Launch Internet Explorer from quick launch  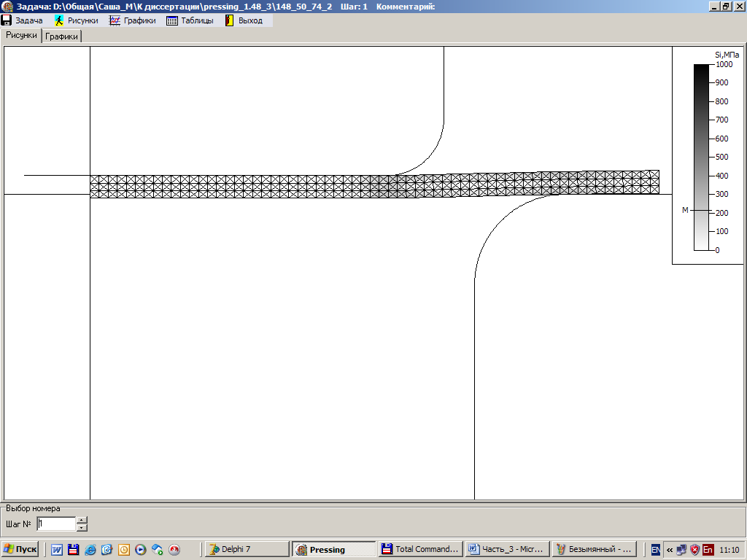[90, 550]
